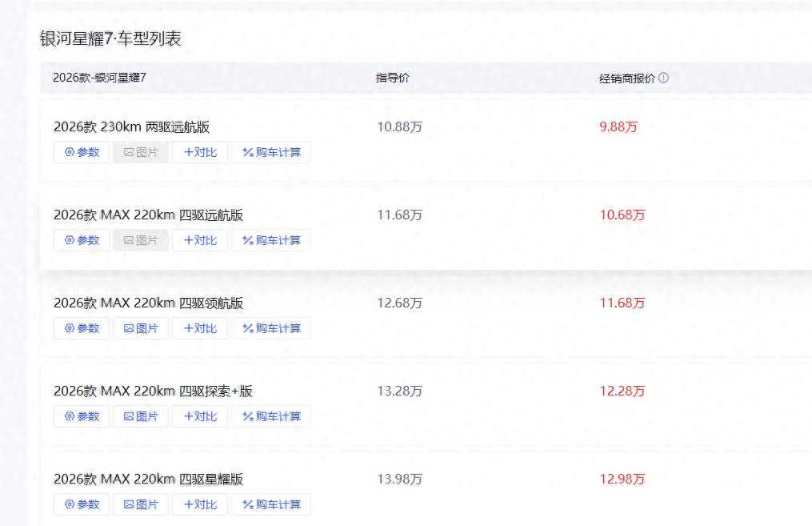
Task: Click dealer price 12.98万
Action: pyautogui.click(x=622, y=480)
